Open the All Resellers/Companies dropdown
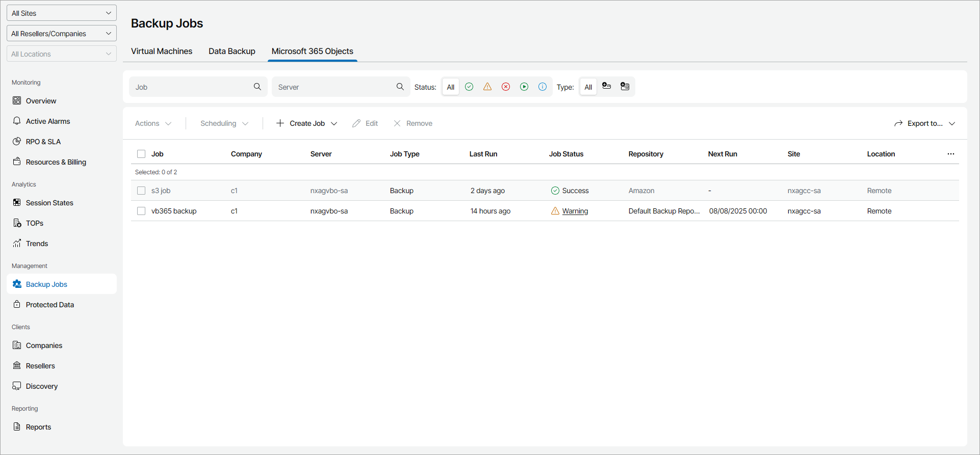Image resolution: width=980 pixels, height=455 pixels. (62, 33)
